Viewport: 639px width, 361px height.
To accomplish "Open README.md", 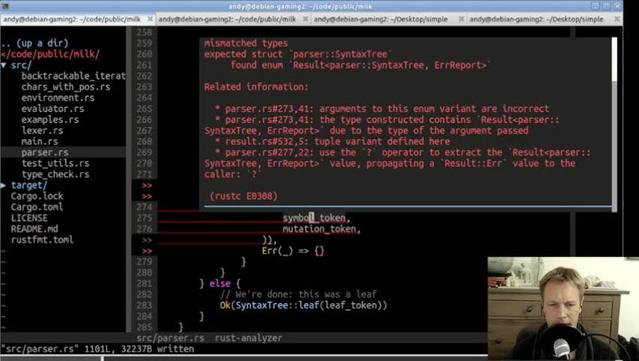I will 34,229.
